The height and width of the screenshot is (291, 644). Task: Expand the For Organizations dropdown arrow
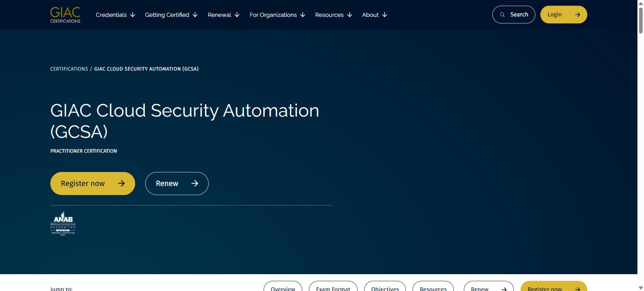(x=303, y=15)
